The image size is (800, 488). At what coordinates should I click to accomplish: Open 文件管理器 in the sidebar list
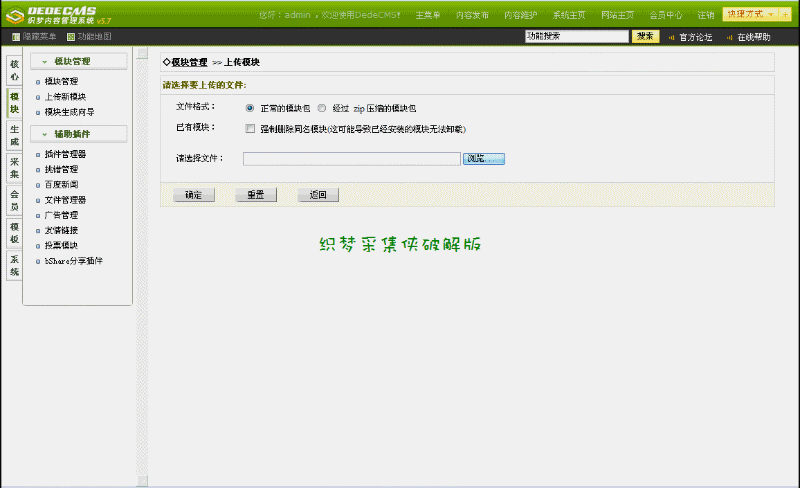tap(65, 200)
